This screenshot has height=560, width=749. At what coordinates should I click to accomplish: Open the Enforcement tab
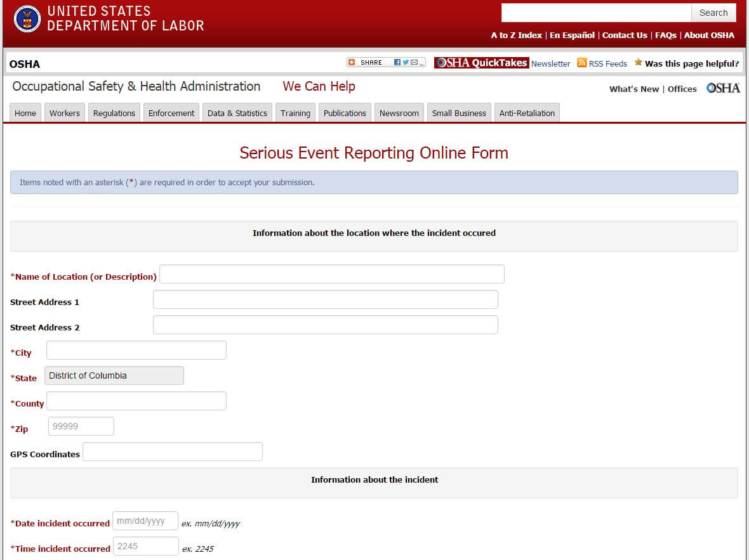click(171, 113)
